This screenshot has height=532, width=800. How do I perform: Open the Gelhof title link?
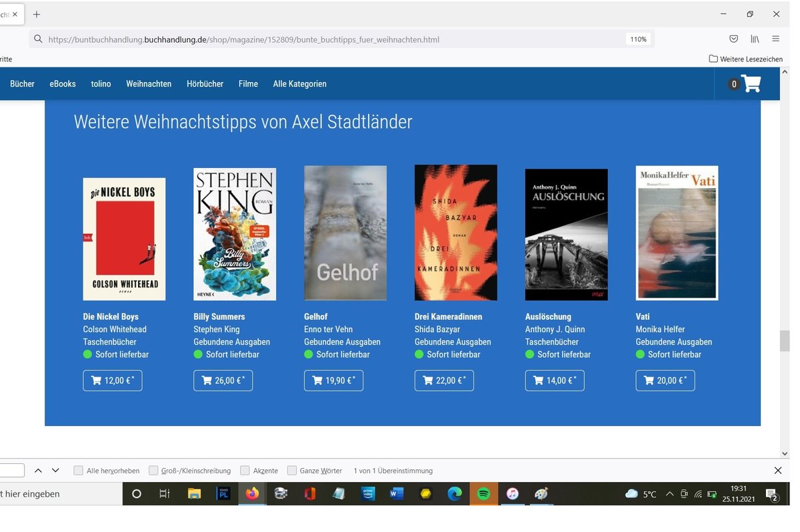coord(316,317)
